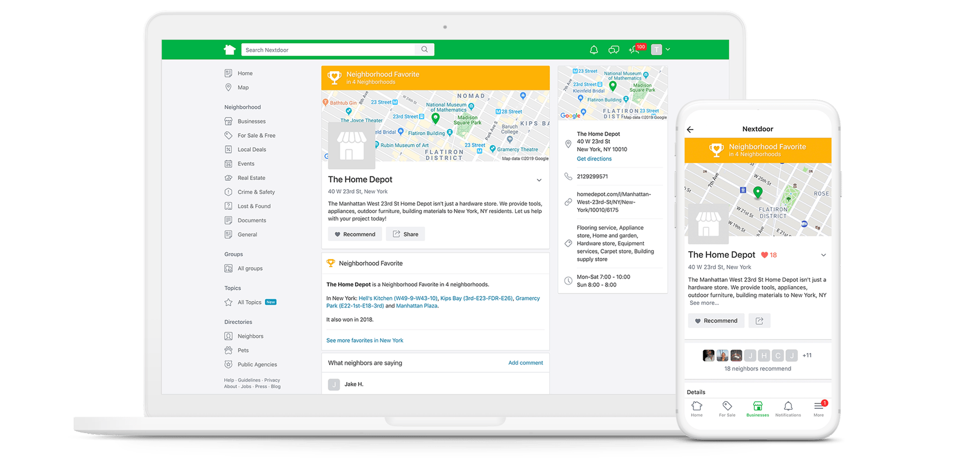Focus the Search Nextdoor input field
980x466 pixels.
pos(328,49)
